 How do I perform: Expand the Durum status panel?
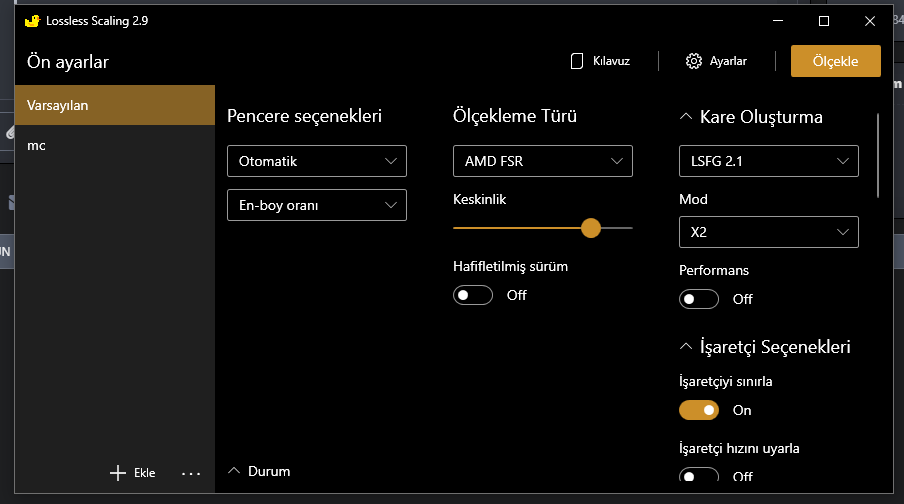coord(236,470)
